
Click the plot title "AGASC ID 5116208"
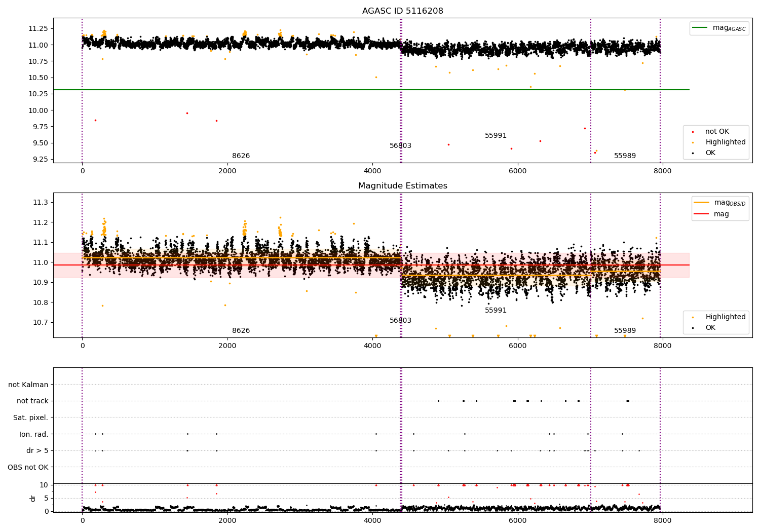pyautogui.click(x=402, y=11)
